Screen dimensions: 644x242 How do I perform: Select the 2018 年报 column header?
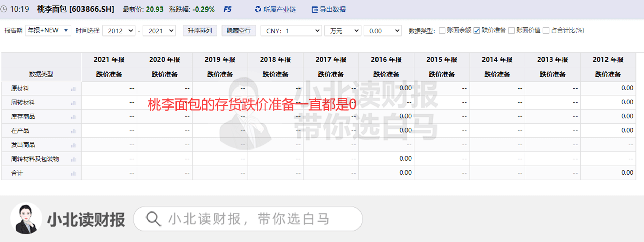275,60
